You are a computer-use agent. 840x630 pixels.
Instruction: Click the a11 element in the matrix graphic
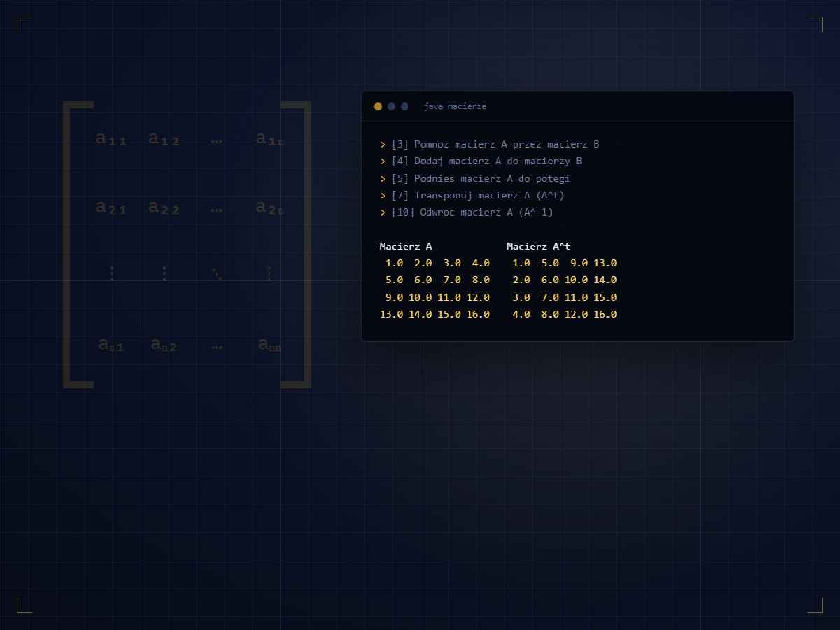(111, 138)
